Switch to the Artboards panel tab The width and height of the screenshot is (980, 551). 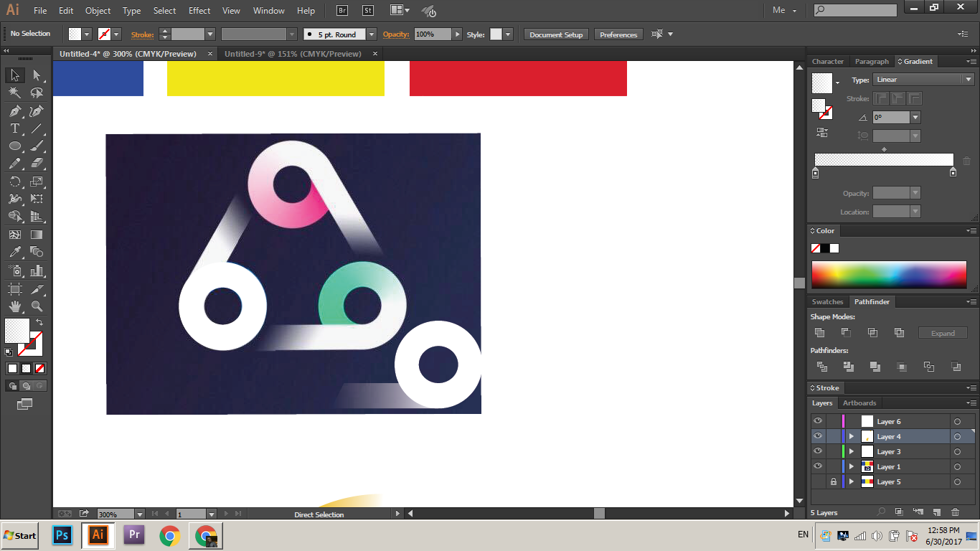pyautogui.click(x=859, y=403)
